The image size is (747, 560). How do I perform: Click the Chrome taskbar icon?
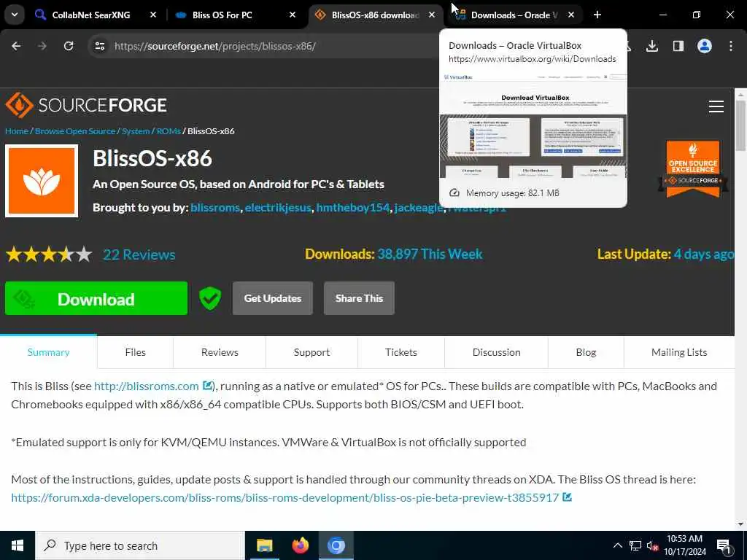click(336, 545)
